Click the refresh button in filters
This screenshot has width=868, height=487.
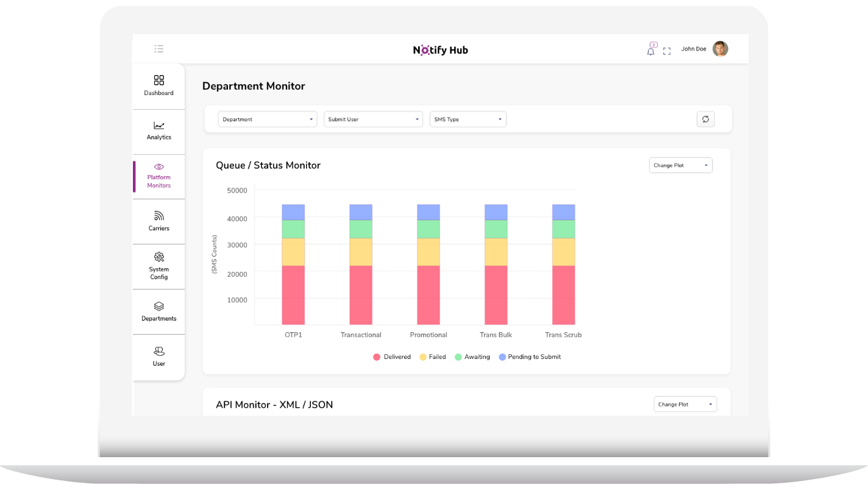pos(705,119)
